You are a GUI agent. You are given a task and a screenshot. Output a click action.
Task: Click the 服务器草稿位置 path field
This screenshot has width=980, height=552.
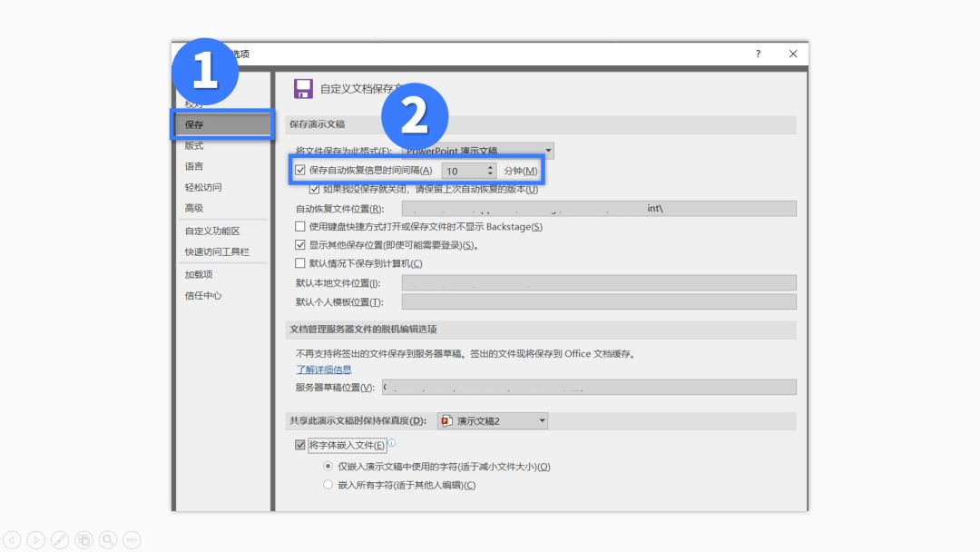[589, 387]
